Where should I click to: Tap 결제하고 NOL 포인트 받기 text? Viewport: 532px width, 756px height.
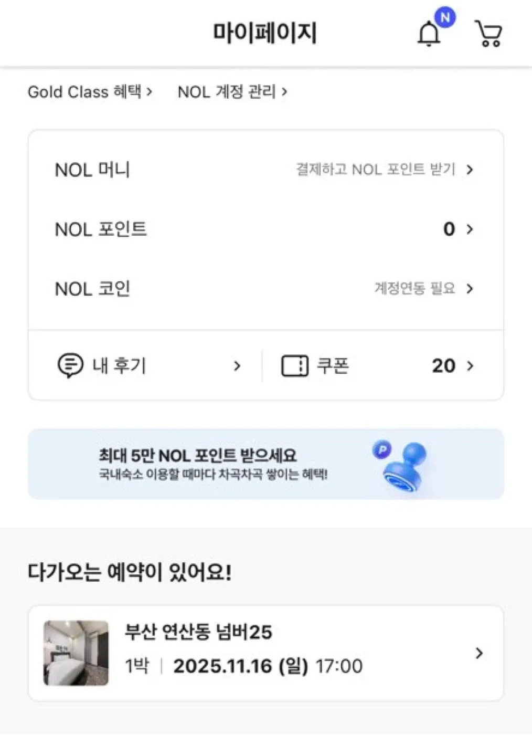click(x=376, y=170)
